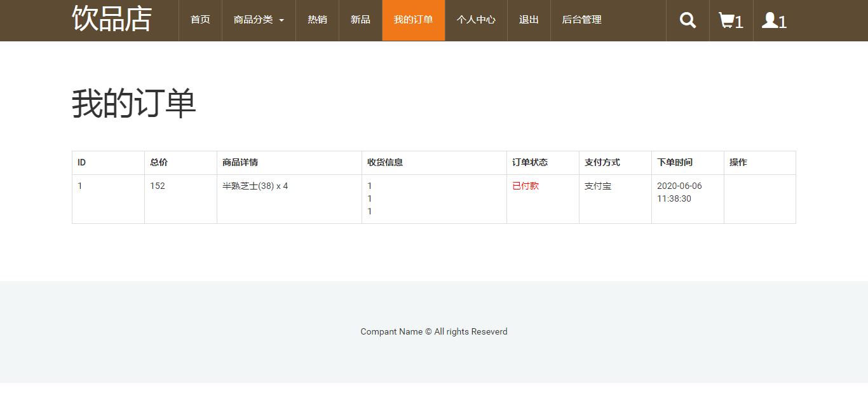Open the shopping cart icon
This screenshot has width=868, height=395.
coord(731,21)
